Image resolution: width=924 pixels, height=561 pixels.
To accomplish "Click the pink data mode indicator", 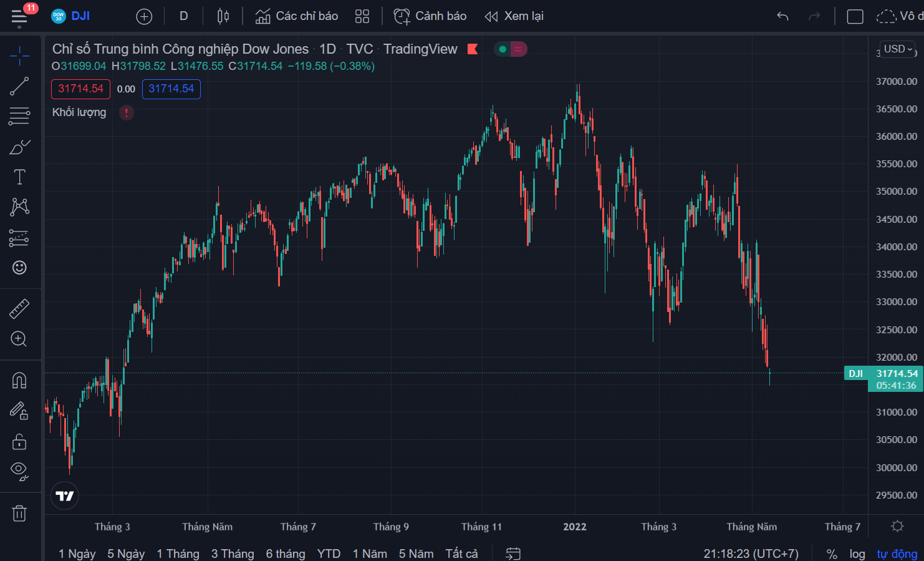I will click(x=519, y=49).
